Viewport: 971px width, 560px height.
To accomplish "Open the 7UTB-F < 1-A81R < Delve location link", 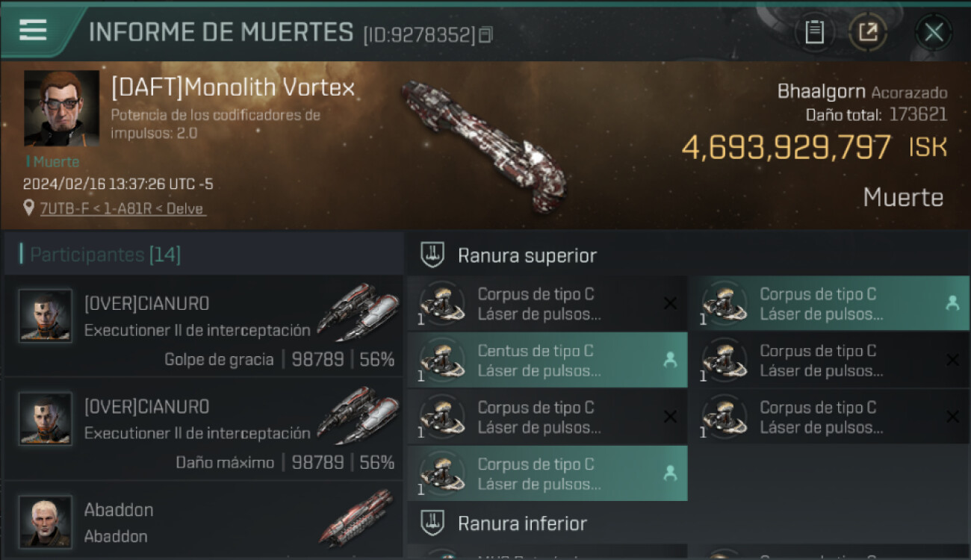I will click(123, 209).
